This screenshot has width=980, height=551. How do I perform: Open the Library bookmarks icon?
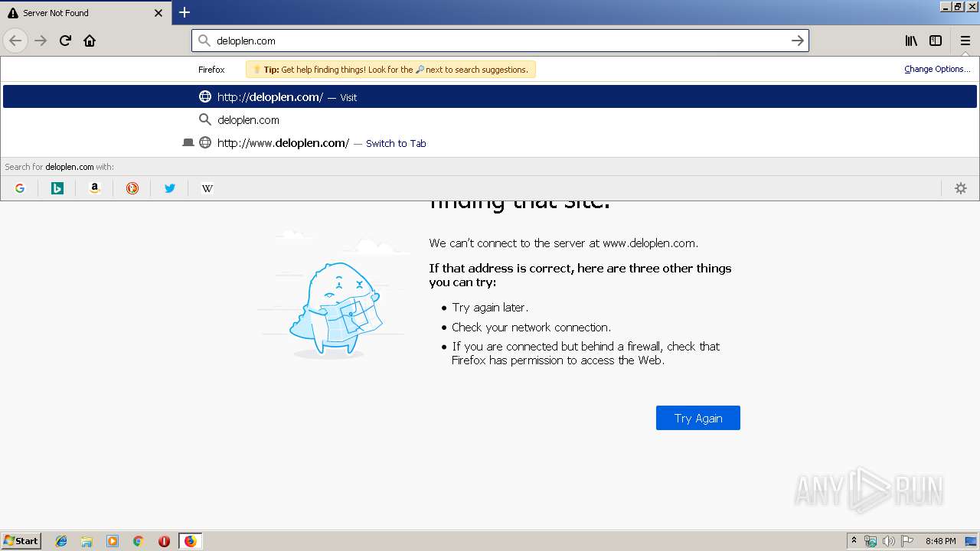click(911, 41)
